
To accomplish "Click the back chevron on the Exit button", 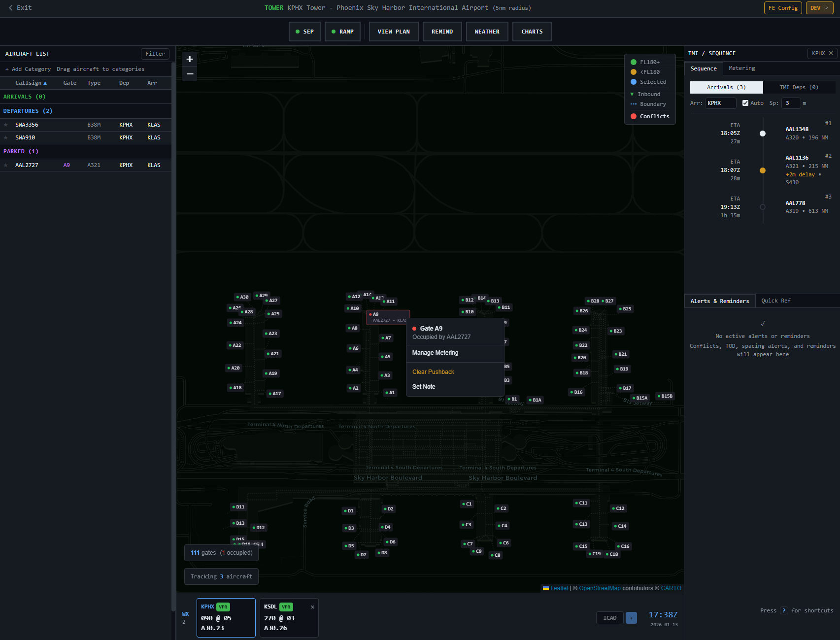I will 10,7.
